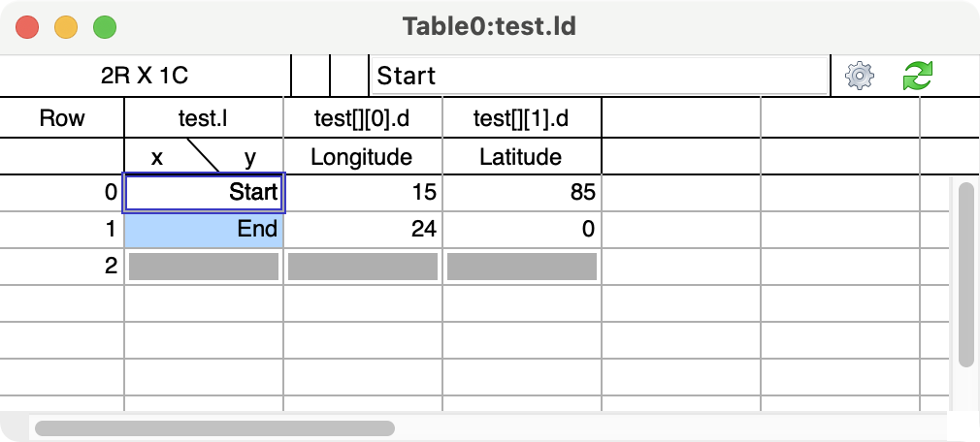Select the End cell in row 1
Screen dimensions: 980x442
(204, 229)
